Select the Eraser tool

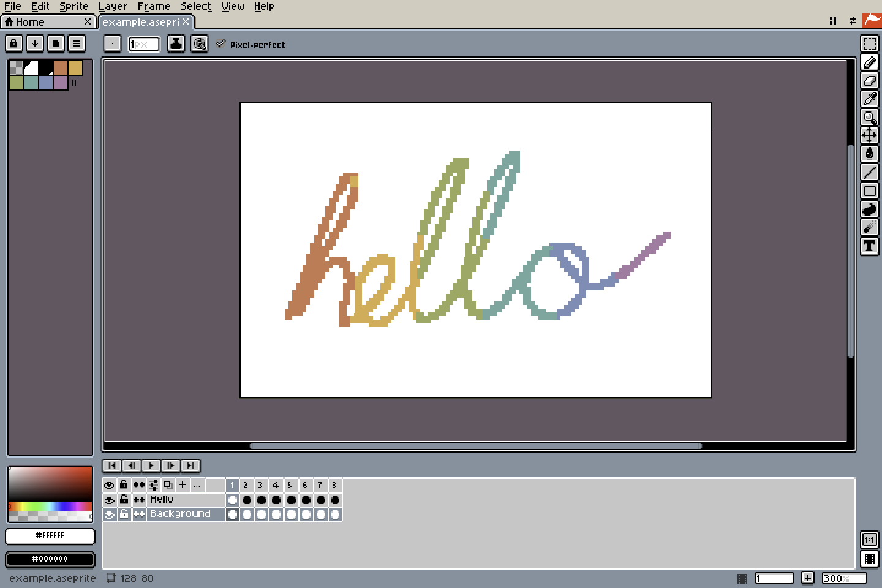coord(869,81)
